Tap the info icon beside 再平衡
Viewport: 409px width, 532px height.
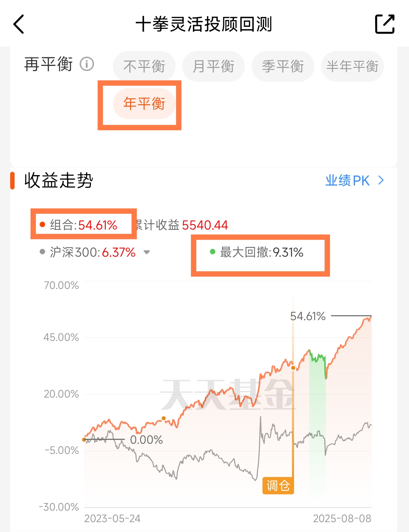pos(87,64)
